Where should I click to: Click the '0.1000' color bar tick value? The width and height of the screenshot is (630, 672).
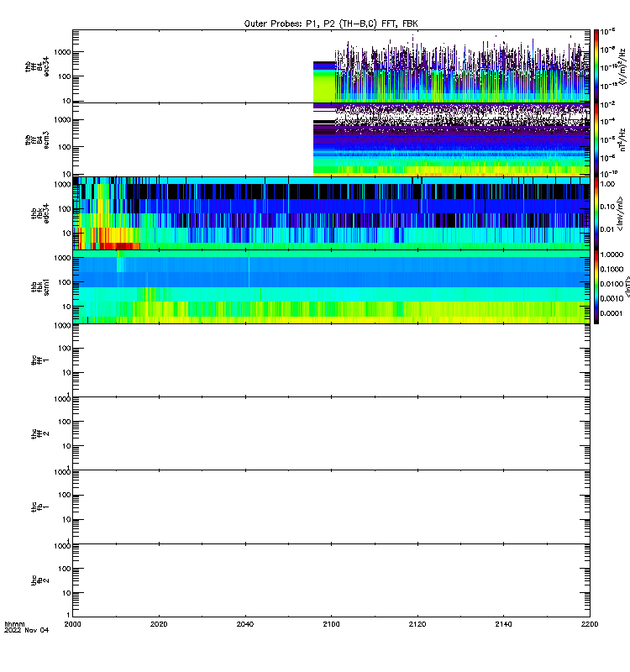[612, 269]
